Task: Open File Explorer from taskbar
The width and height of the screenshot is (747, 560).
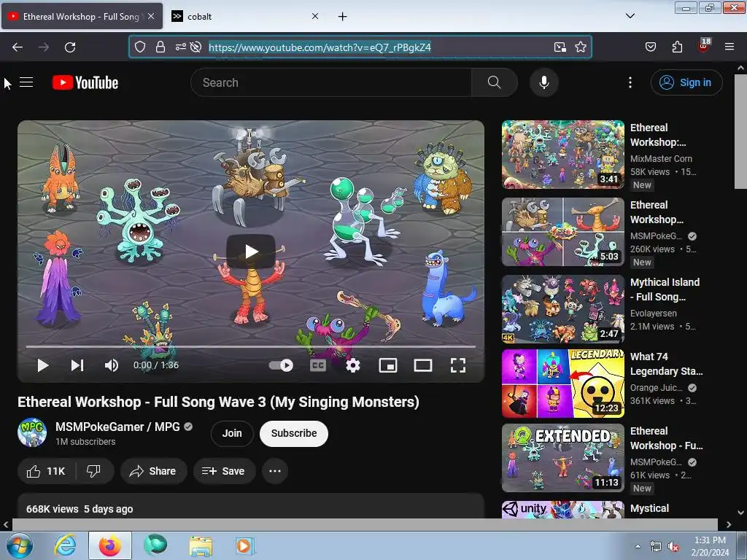Action: click(201, 546)
